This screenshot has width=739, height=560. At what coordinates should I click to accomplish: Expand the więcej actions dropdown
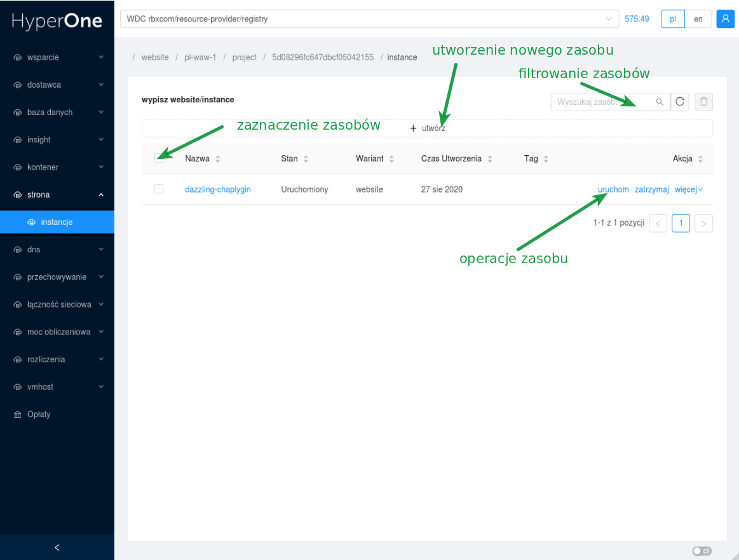(x=688, y=189)
